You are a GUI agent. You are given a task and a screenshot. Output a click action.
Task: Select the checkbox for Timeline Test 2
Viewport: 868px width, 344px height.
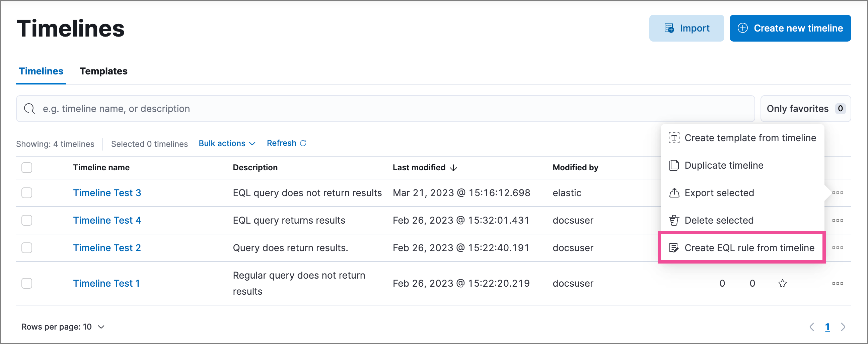coord(26,247)
